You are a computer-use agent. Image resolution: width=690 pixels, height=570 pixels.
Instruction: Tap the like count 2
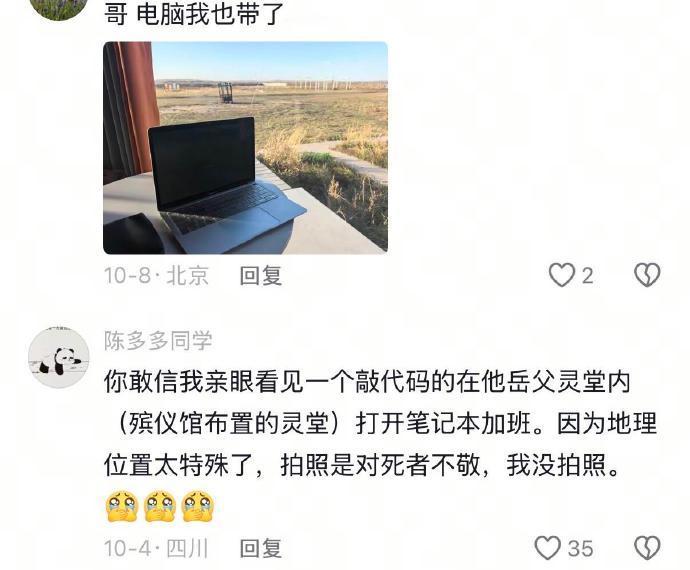coord(587,276)
